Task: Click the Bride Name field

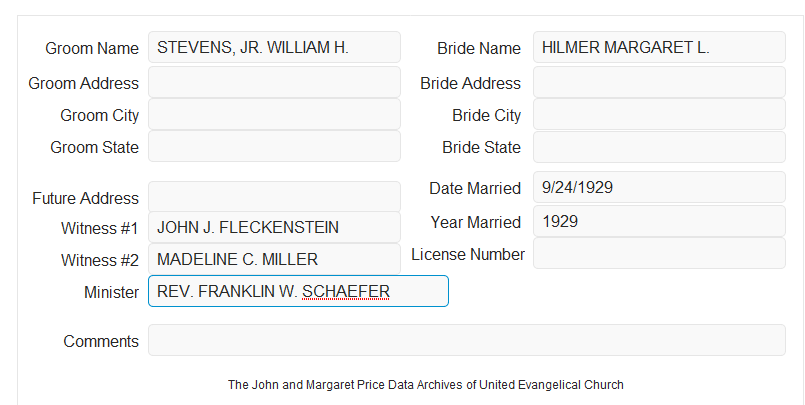Action: coord(659,47)
